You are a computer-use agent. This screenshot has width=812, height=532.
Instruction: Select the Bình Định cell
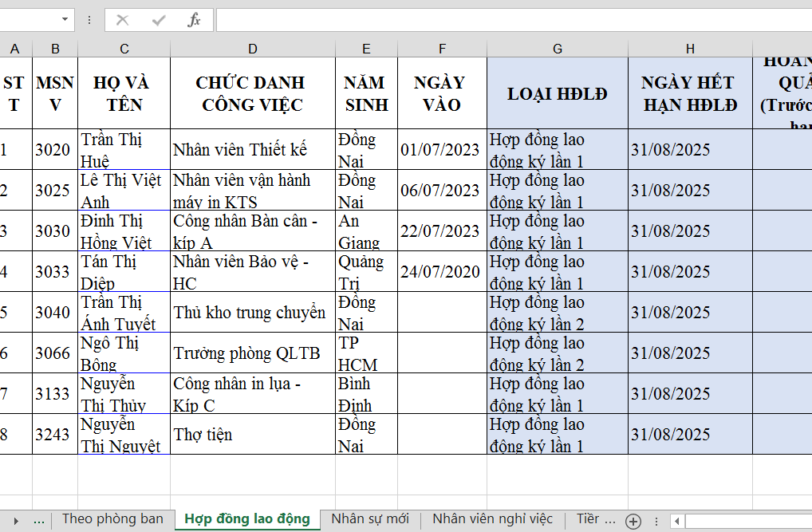366,393
